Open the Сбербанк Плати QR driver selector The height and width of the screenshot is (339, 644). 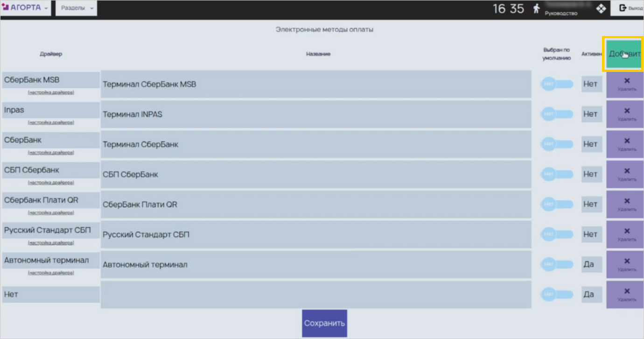tap(51, 200)
